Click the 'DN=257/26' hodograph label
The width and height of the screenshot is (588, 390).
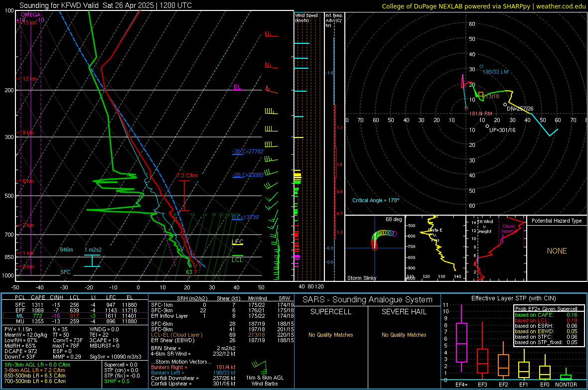(520, 109)
